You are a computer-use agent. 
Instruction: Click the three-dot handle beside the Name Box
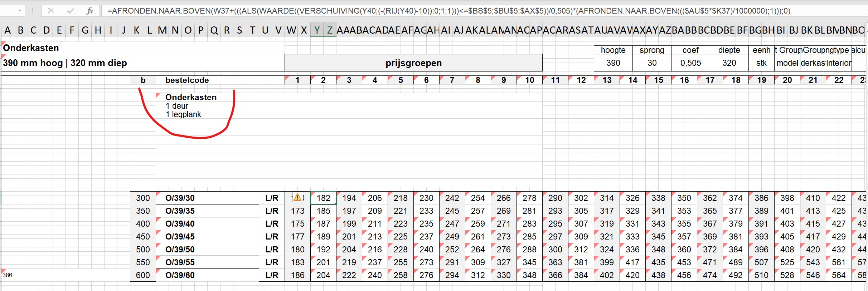(x=33, y=11)
